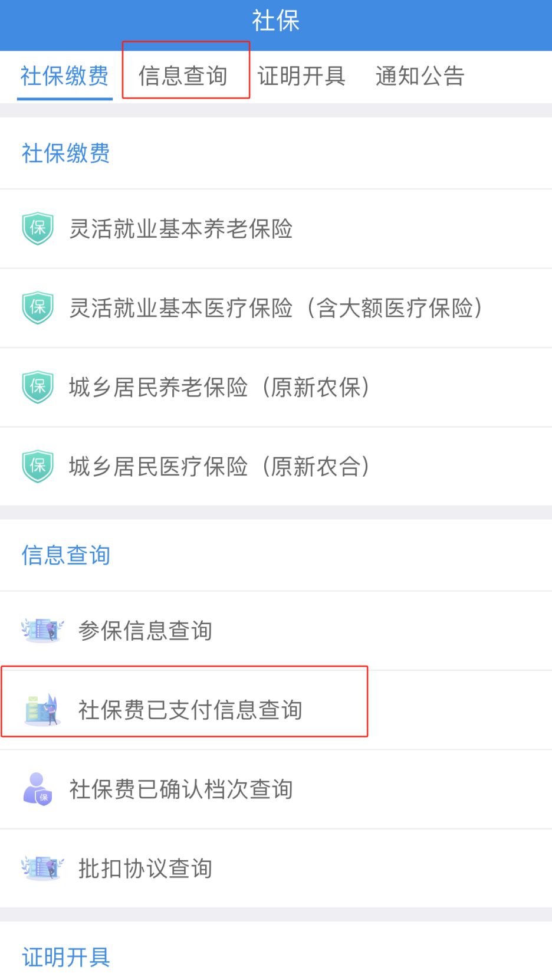Tap the icon beside 社保费已支付信息查询

click(41, 709)
